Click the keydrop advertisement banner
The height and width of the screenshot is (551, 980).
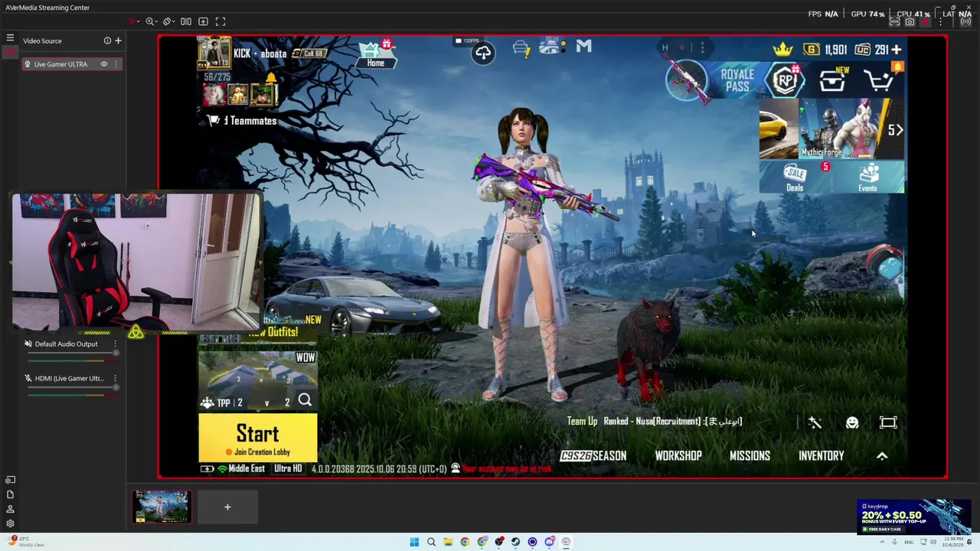(x=914, y=517)
